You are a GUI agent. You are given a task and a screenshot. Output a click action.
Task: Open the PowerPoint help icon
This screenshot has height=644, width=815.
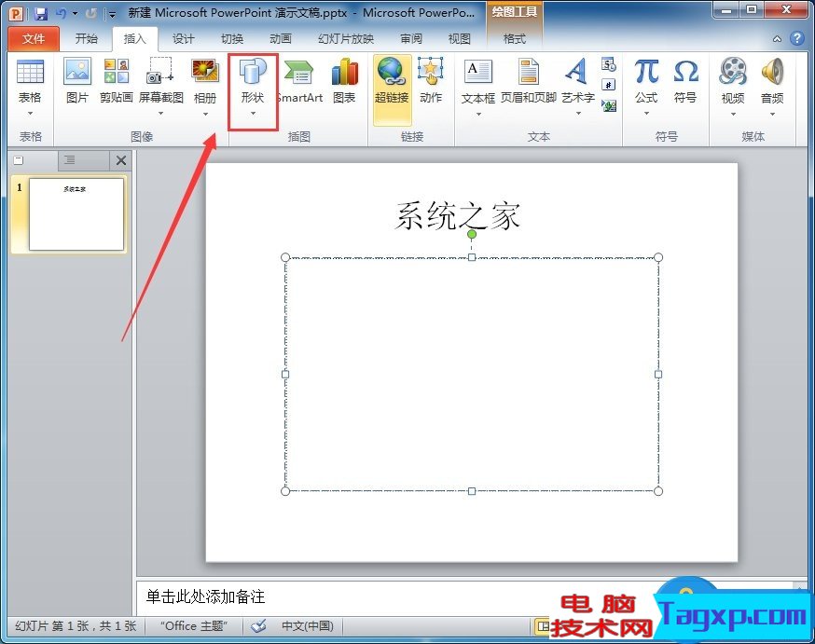796,38
